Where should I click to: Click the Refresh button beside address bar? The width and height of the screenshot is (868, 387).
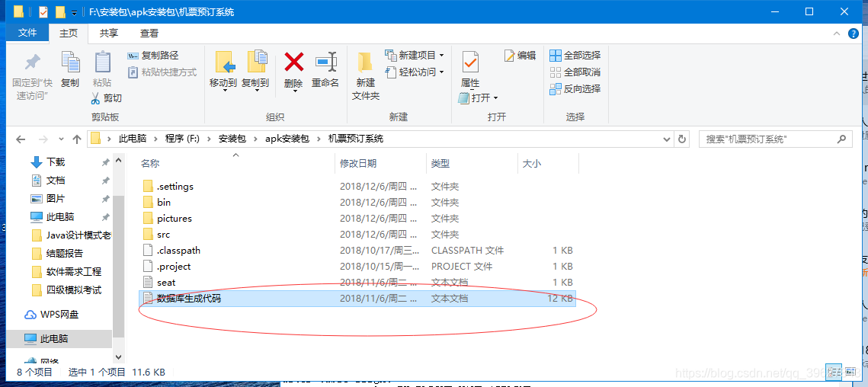click(682, 139)
